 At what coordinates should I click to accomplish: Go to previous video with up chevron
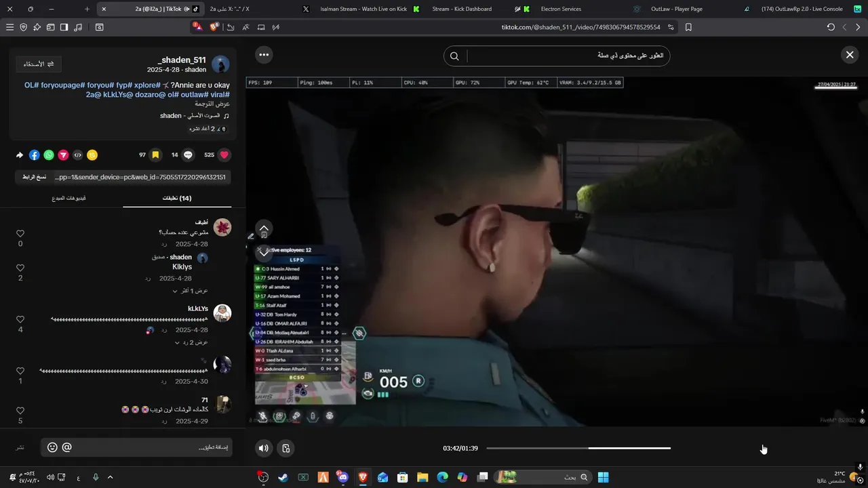(264, 228)
